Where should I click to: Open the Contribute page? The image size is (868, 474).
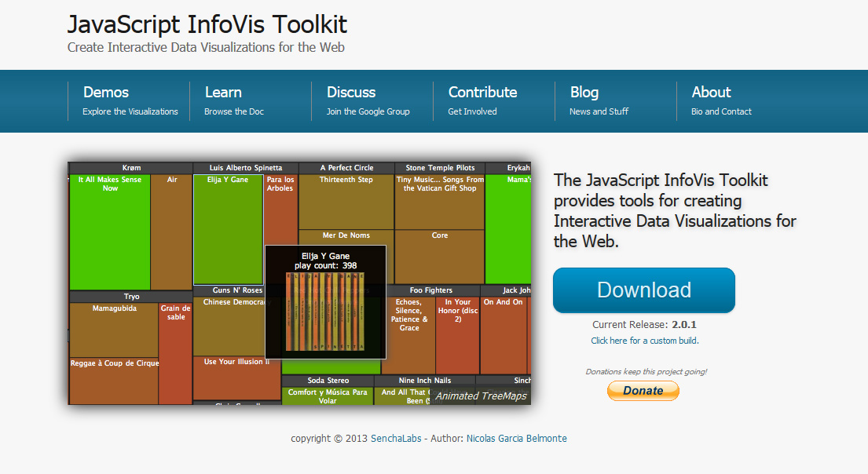pos(482,92)
